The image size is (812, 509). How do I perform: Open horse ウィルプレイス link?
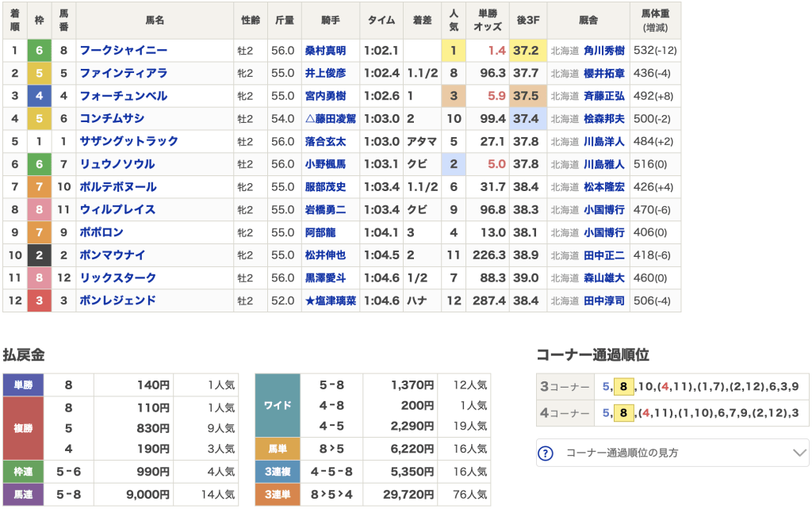tap(117, 210)
